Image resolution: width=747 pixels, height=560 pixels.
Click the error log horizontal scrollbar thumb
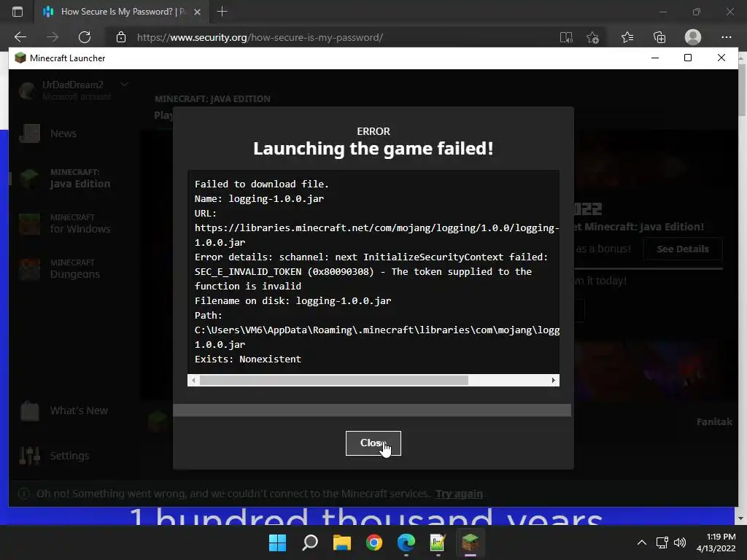click(333, 380)
